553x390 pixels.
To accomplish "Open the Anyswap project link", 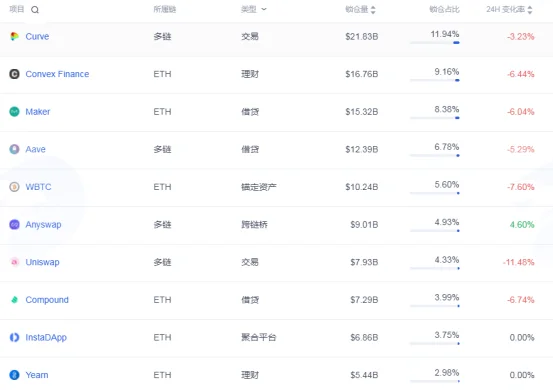I will click(43, 225).
